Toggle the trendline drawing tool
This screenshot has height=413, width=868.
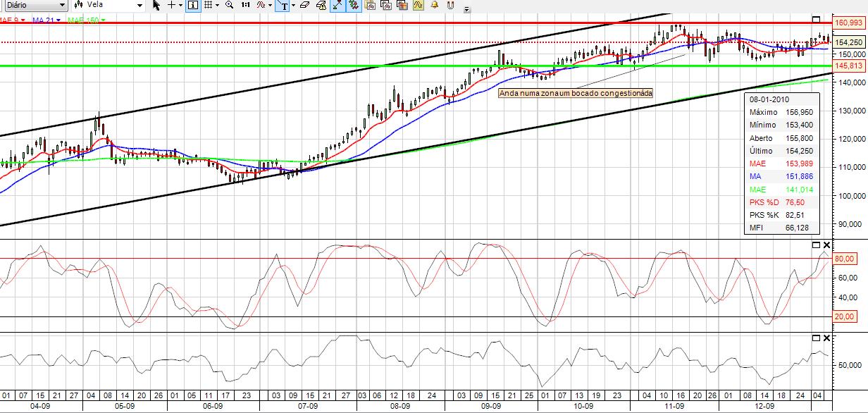pyautogui.click(x=337, y=6)
